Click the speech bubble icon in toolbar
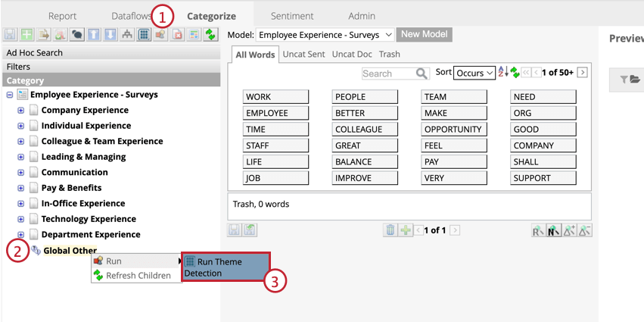This screenshot has width=644, height=322. (76, 35)
